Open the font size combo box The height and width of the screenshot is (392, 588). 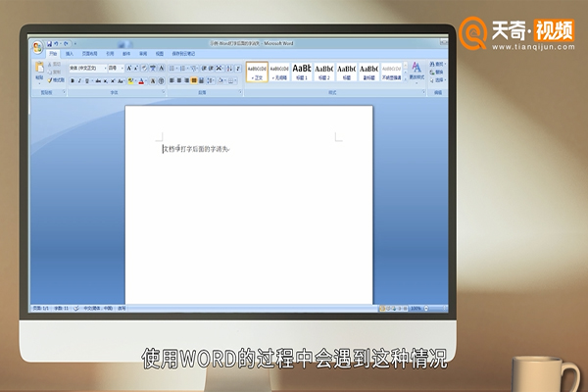point(116,69)
